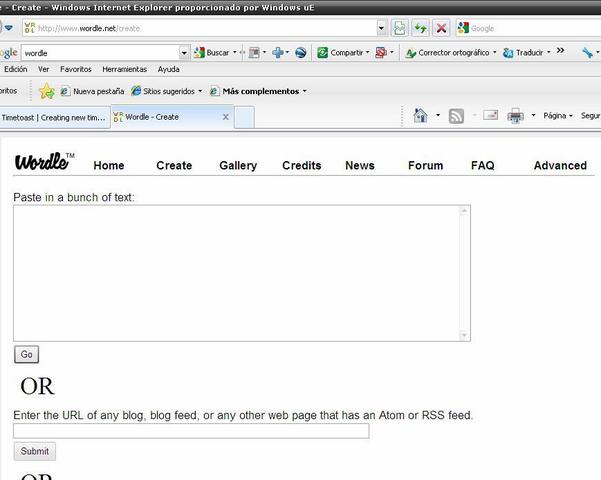Click the printer icon in command bar
The width and height of the screenshot is (601, 480).
click(x=515, y=116)
